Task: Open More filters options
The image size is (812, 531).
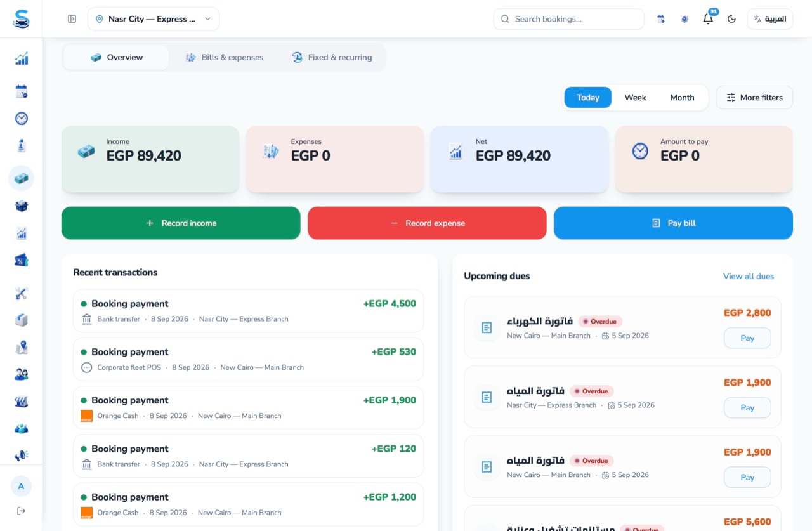Action: 754,98
